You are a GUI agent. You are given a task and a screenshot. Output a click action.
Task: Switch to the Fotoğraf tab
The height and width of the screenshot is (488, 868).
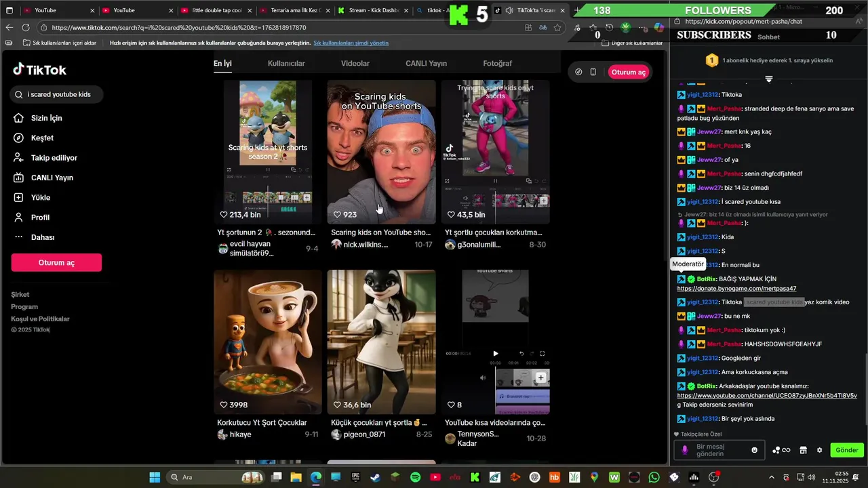(497, 63)
